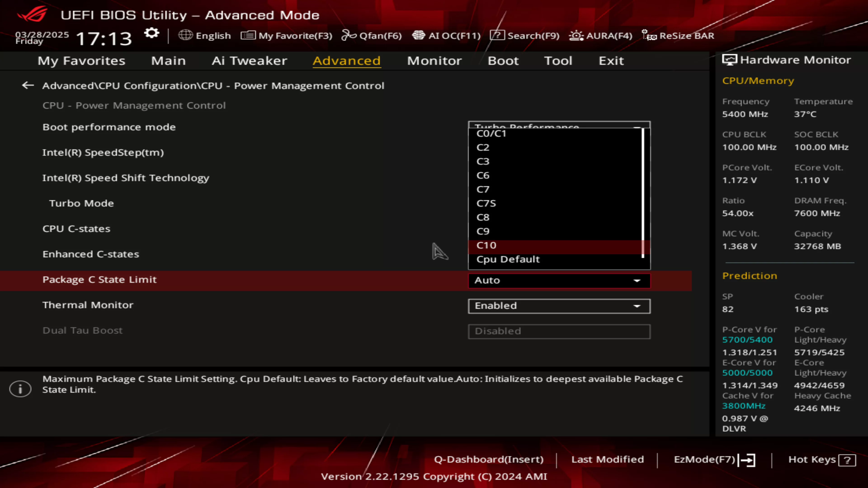Click the 5000/5000 E-Core link value

(747, 373)
